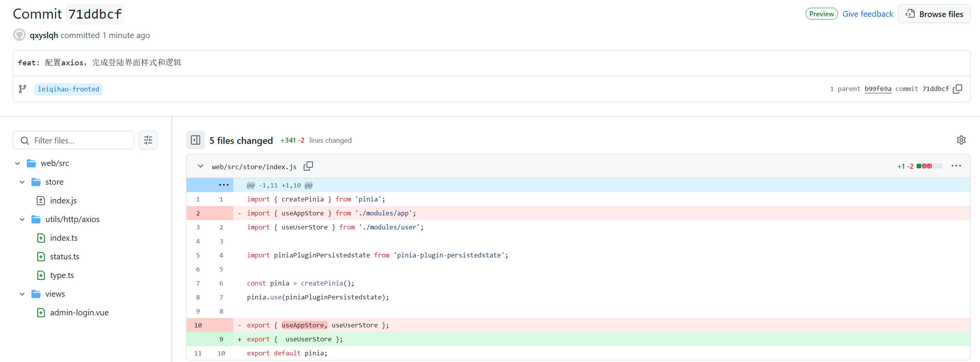Collapse the utils/http/axios folder
The image size is (980, 362).
[22, 219]
